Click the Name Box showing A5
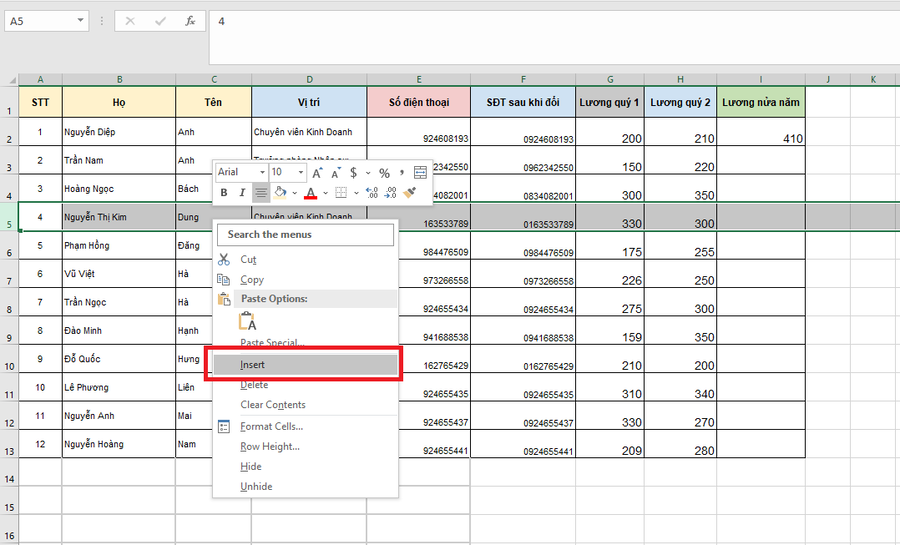Screen dimensions: 900x545 [39, 21]
